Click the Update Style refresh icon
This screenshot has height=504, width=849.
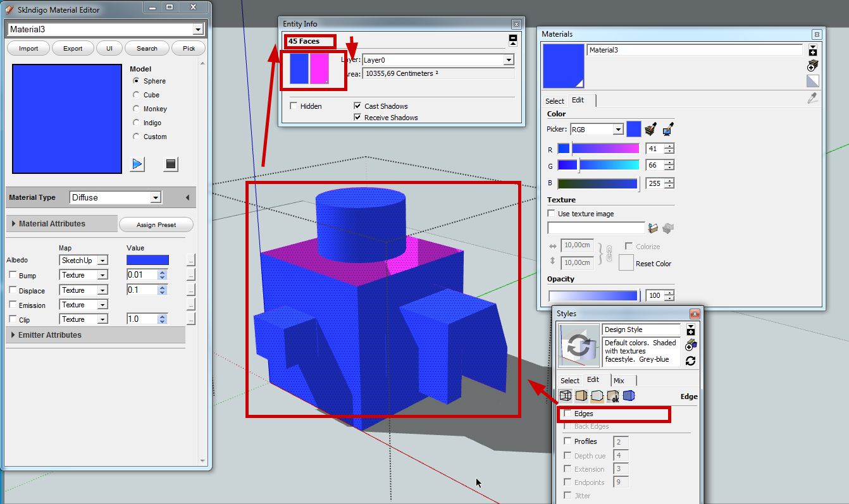pyautogui.click(x=690, y=360)
